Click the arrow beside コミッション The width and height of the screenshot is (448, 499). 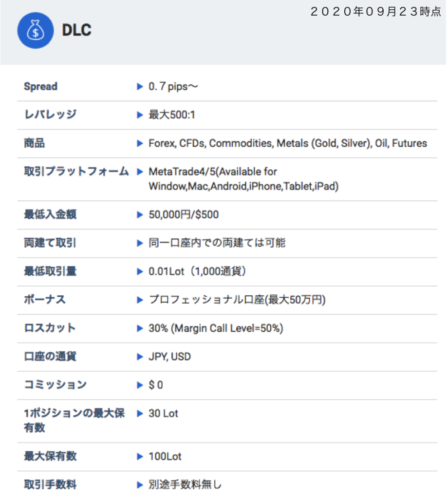click(140, 385)
